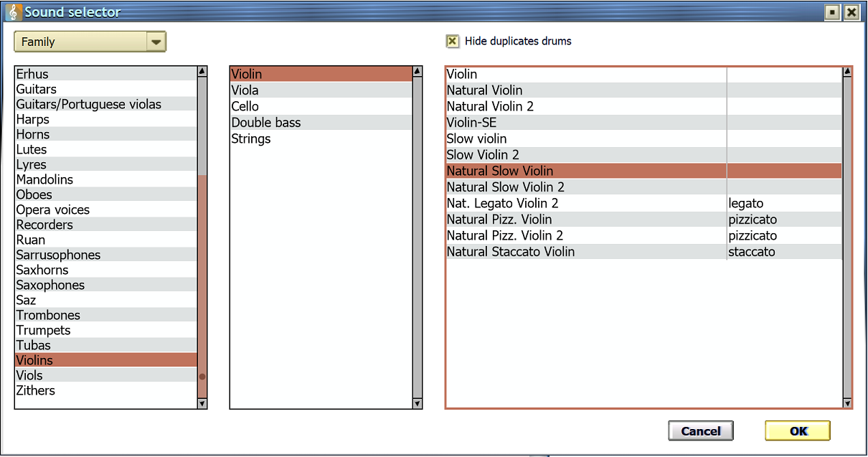Select the Natural Staccato Violin sound
This screenshot has height=457, width=868.
(x=510, y=252)
